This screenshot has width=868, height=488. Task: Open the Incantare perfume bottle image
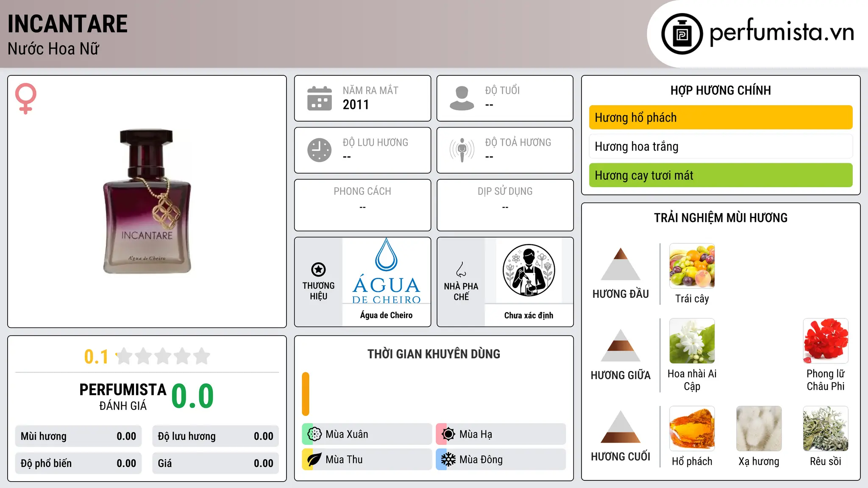click(x=147, y=201)
